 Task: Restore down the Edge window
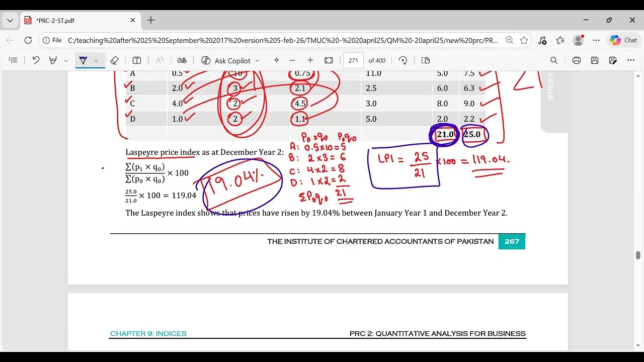coord(609,20)
